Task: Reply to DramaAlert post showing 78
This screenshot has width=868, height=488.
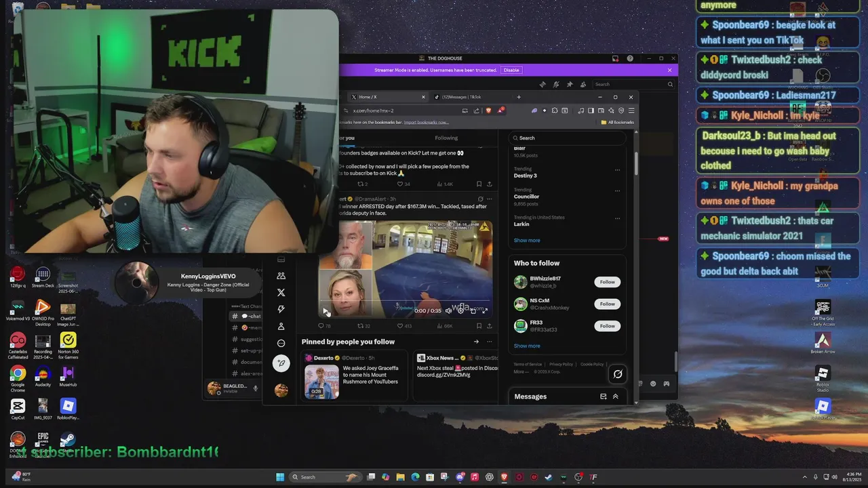Action: [x=324, y=326]
